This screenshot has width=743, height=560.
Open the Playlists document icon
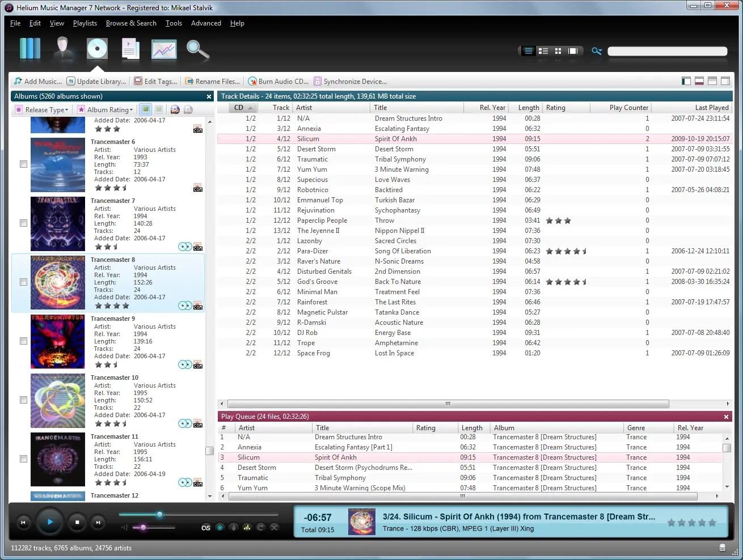point(130,49)
